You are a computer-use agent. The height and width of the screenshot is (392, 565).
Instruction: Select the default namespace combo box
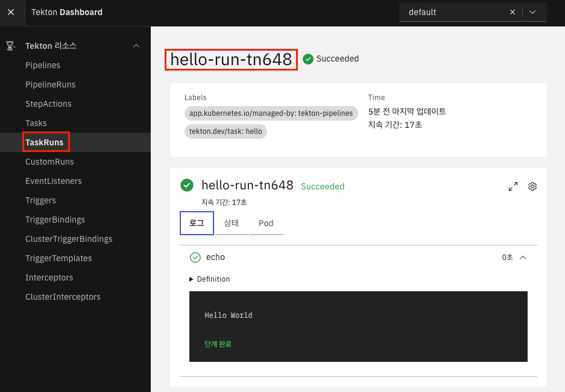[473, 12]
